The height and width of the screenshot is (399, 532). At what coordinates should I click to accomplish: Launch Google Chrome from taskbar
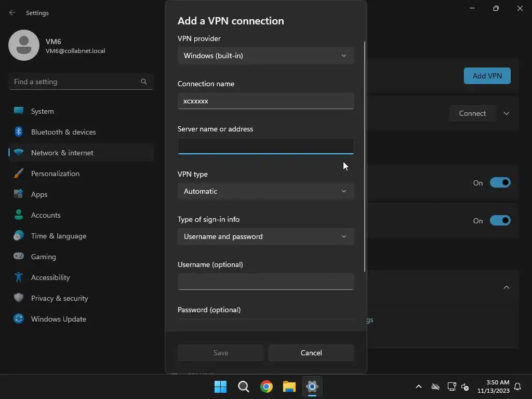click(267, 387)
